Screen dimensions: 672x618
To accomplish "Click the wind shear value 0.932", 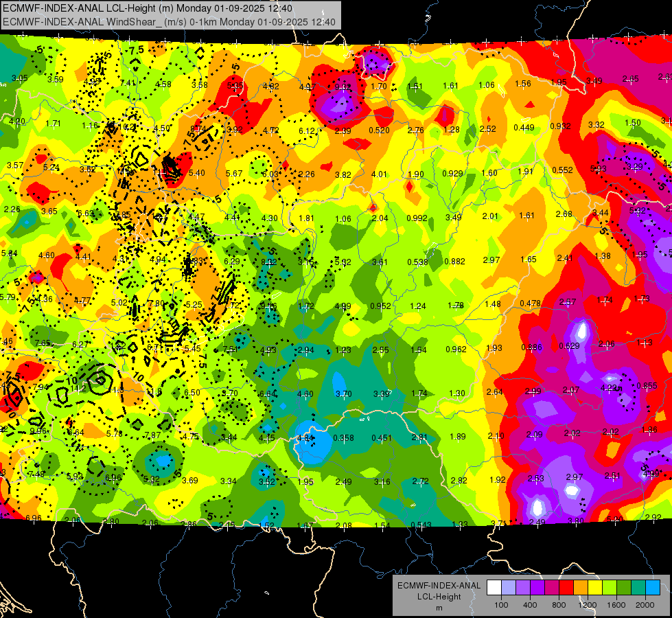I will [x=560, y=126].
